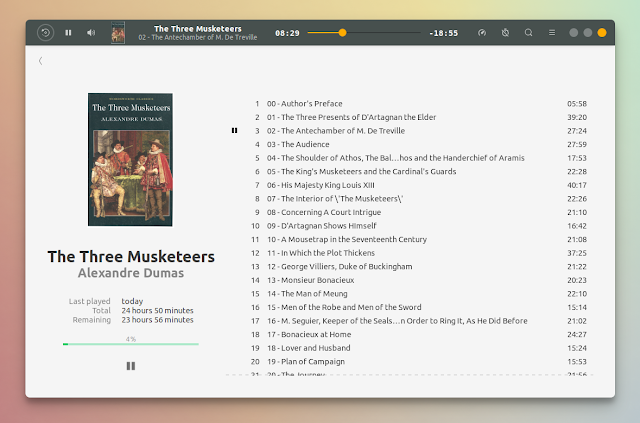Toggle the remaining time display -18:55
Image resolution: width=640 pixels, height=423 pixels.
point(444,33)
